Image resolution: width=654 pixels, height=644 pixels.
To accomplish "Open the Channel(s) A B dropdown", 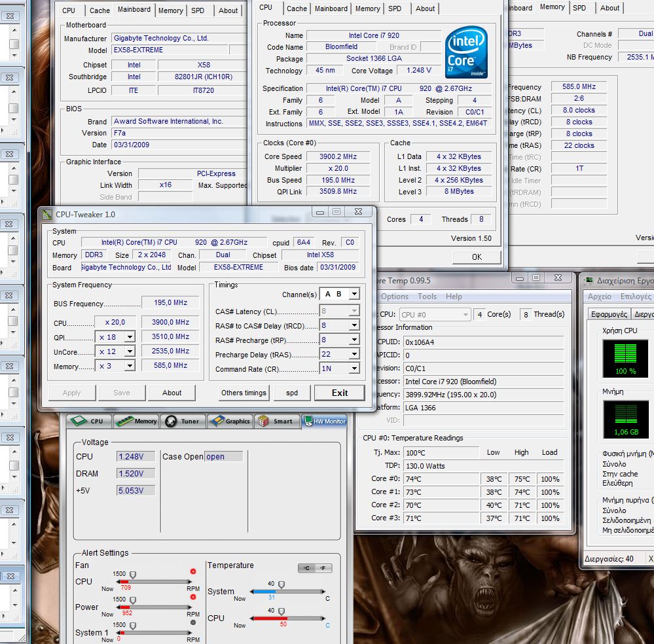I will 354,294.
